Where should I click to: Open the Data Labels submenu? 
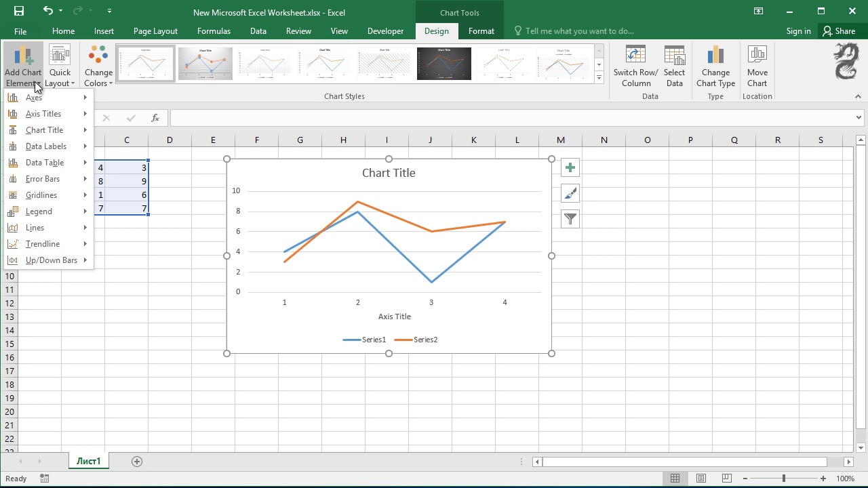click(x=49, y=146)
